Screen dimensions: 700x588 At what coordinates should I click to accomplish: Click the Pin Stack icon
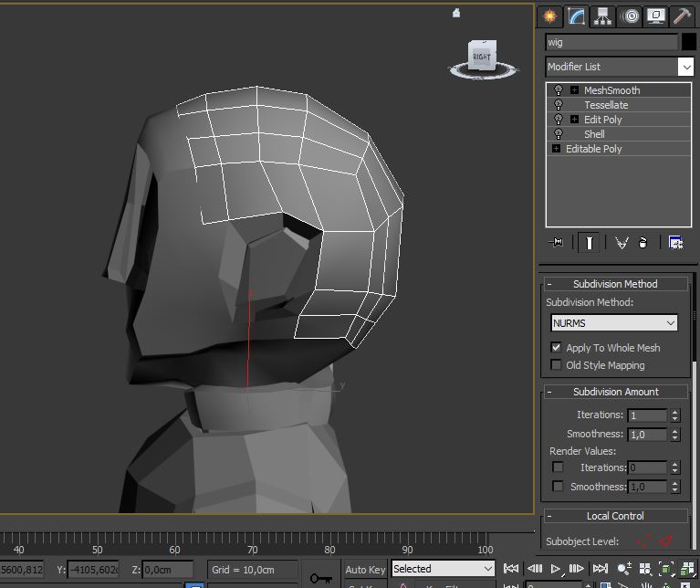556,242
